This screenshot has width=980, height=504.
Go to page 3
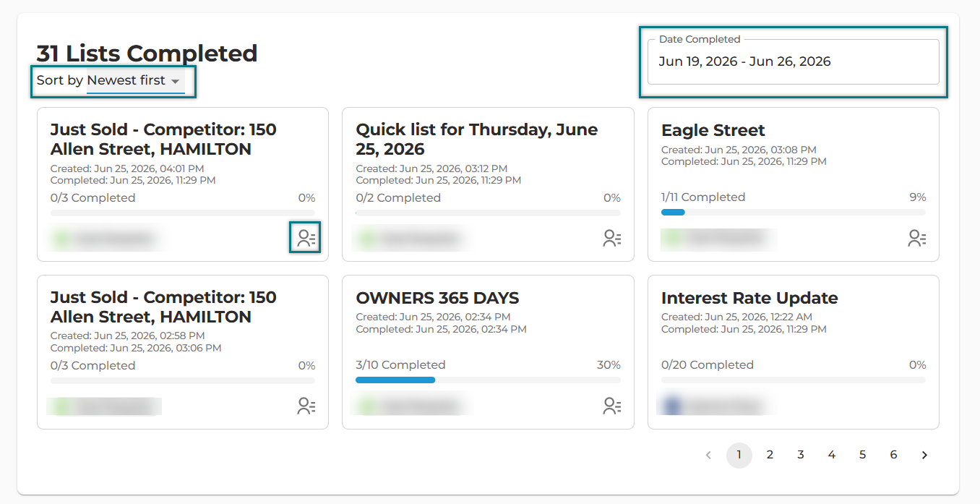click(801, 455)
